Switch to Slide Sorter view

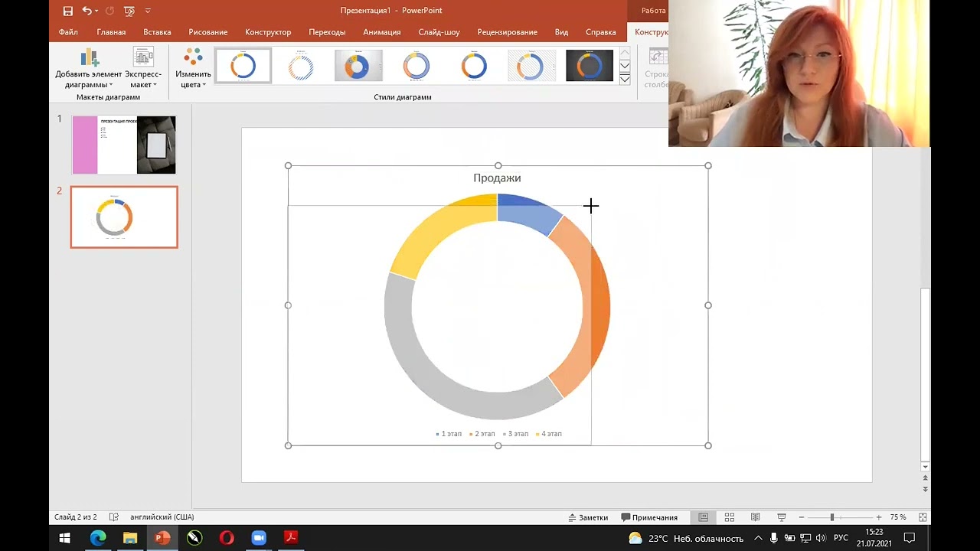(x=729, y=517)
